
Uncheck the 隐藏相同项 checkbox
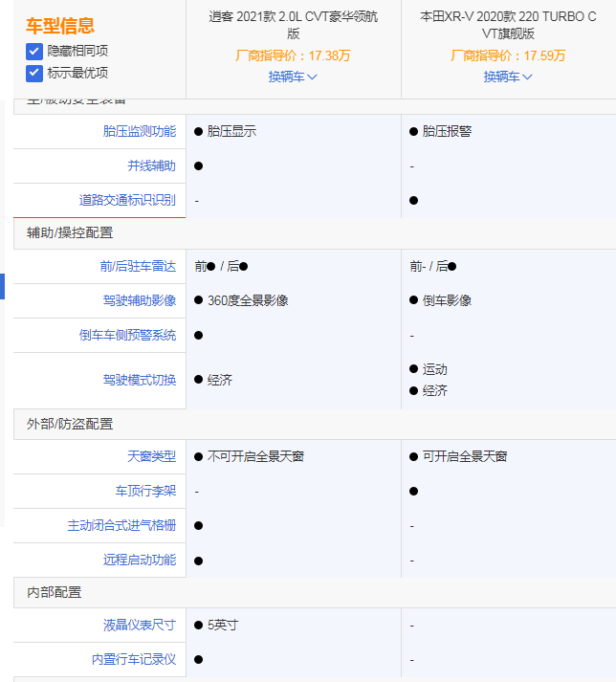[33, 52]
